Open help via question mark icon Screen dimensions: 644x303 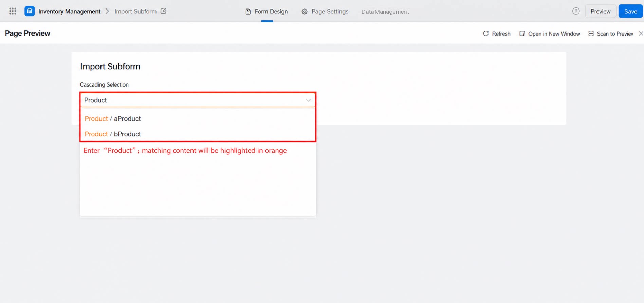pos(576,11)
